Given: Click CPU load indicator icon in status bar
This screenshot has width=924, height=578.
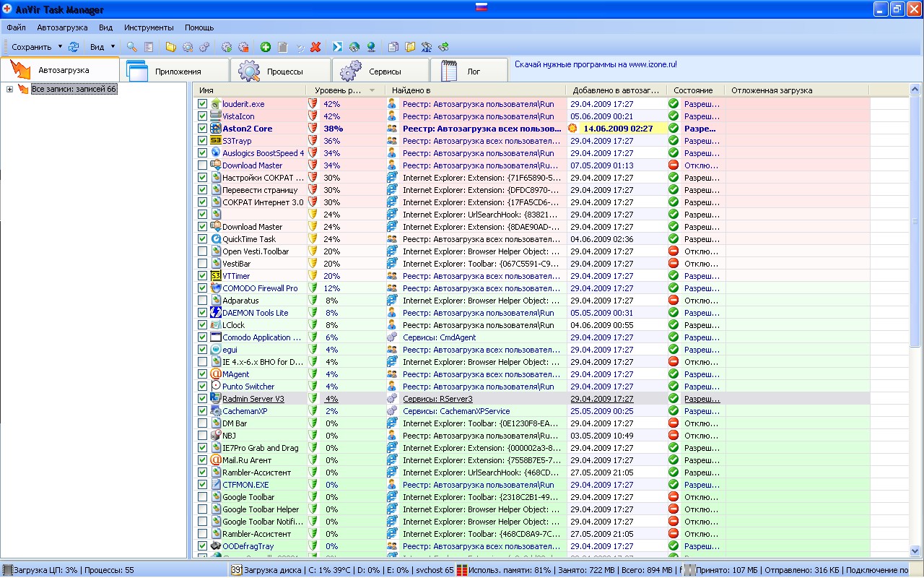Looking at the screenshot, I should coord(7,570).
